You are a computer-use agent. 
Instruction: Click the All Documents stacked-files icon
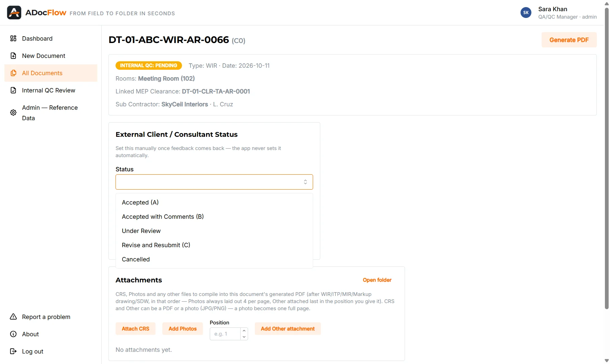(x=13, y=73)
